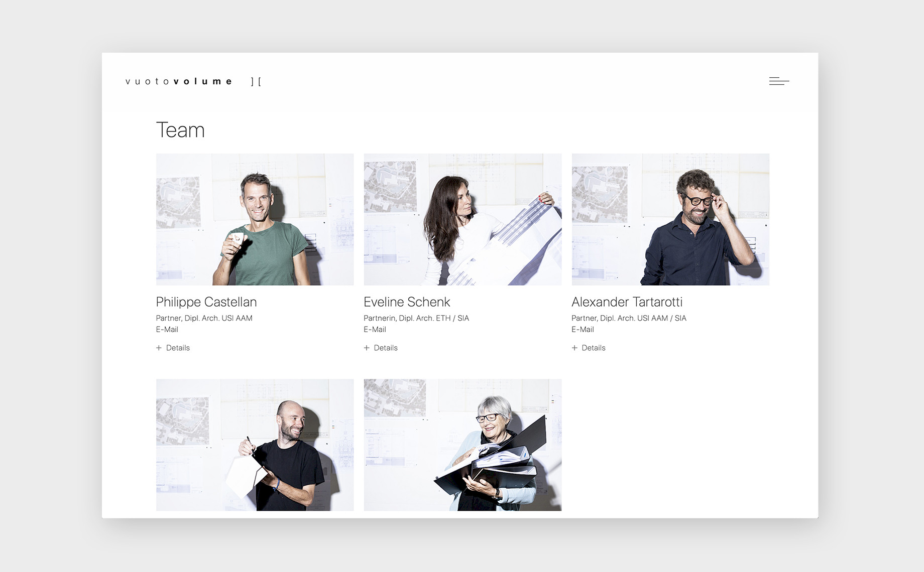Click Alexander Tartarotti's E-Mail link
Viewport: 924px width, 572px height.
[583, 330]
